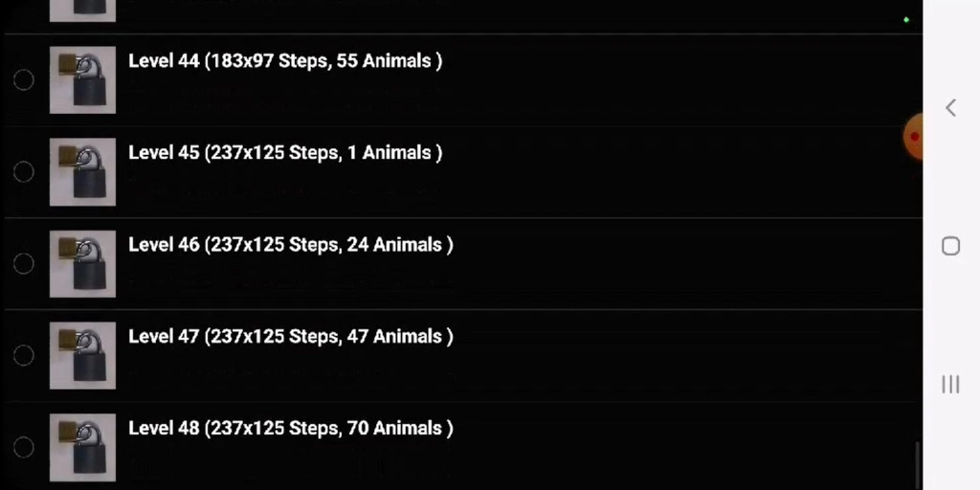Choose Level 46 with 24 Animals
Image resolution: width=980 pixels, height=490 pixels.
coord(290,245)
